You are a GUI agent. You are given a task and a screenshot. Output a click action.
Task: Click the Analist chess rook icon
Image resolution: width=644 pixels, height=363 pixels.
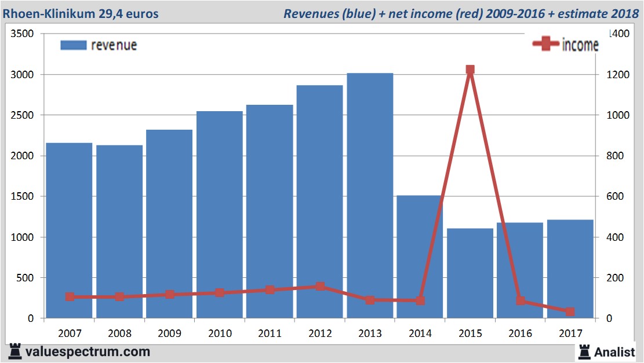click(584, 352)
